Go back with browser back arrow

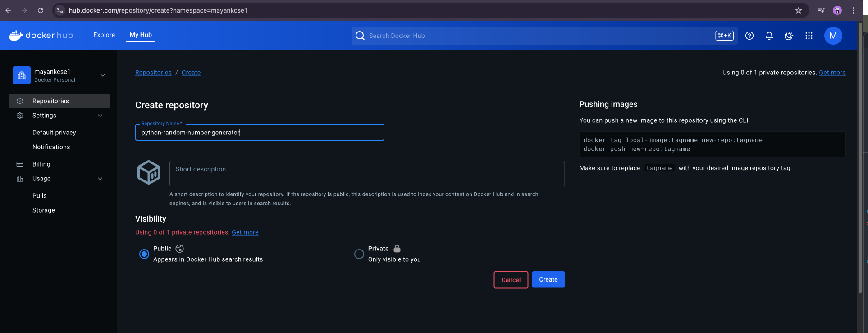(8, 10)
